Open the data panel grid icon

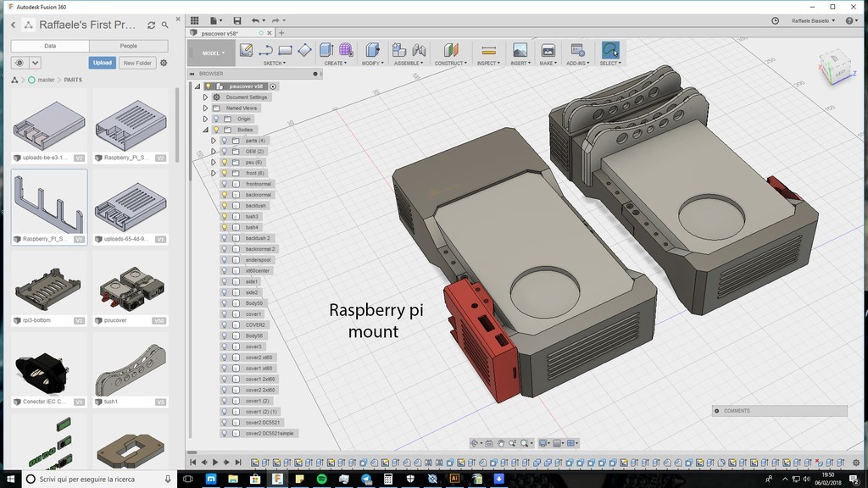click(x=194, y=20)
